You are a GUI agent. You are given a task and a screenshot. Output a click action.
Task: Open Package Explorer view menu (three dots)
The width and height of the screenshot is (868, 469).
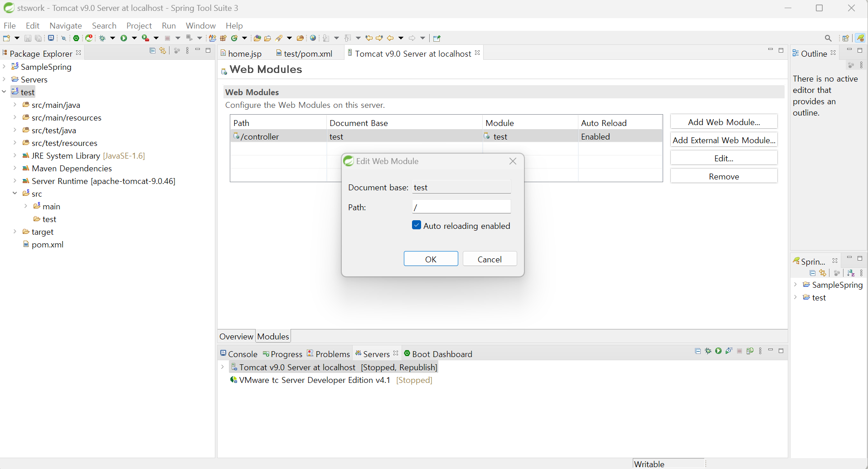coord(187,51)
